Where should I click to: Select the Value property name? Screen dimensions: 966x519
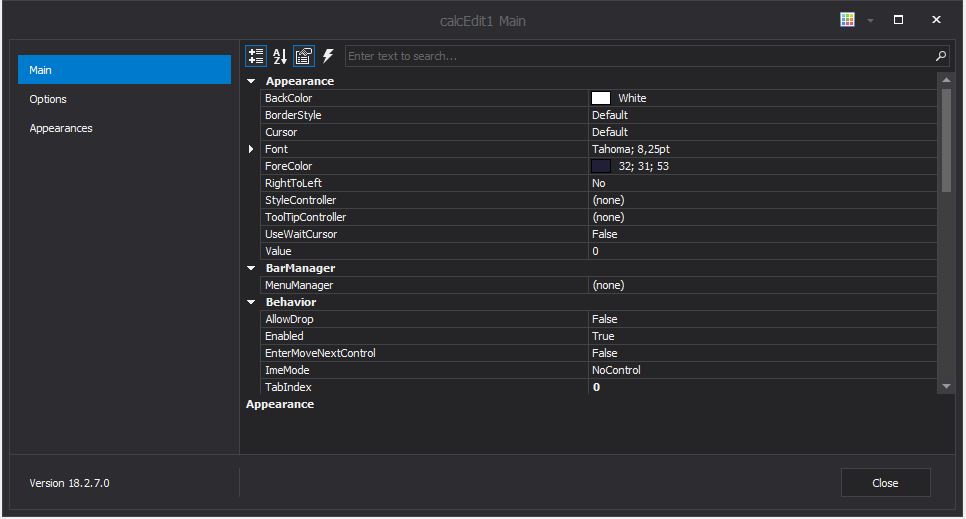(278, 251)
